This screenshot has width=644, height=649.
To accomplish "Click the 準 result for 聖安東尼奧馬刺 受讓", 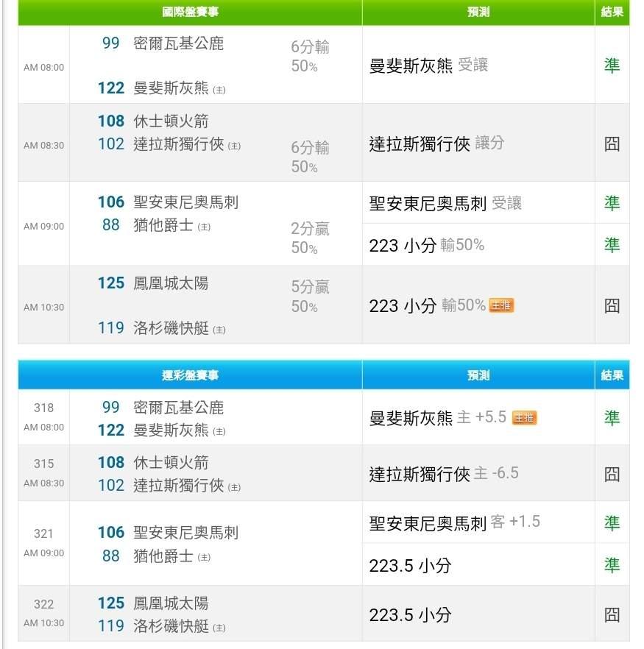I will (612, 202).
